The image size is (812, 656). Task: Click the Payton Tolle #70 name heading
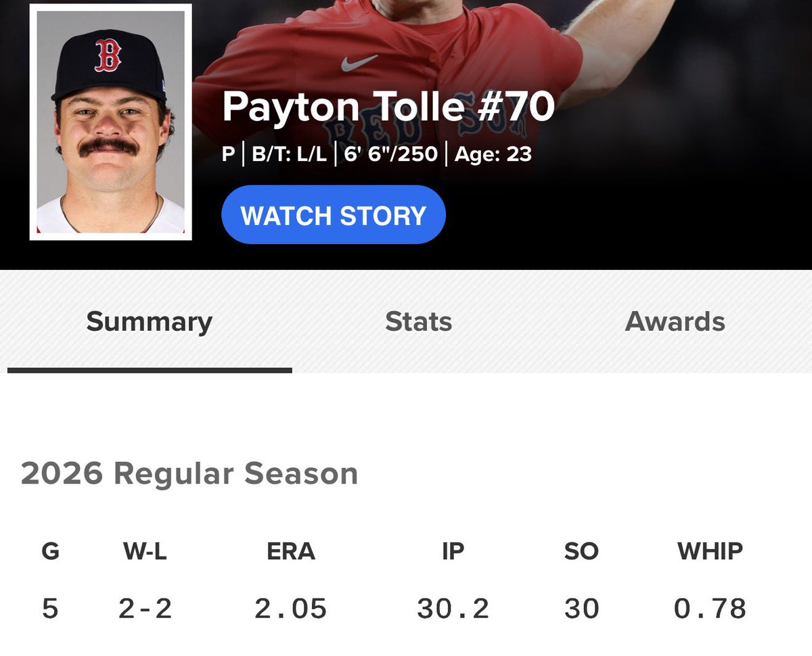[x=388, y=107]
